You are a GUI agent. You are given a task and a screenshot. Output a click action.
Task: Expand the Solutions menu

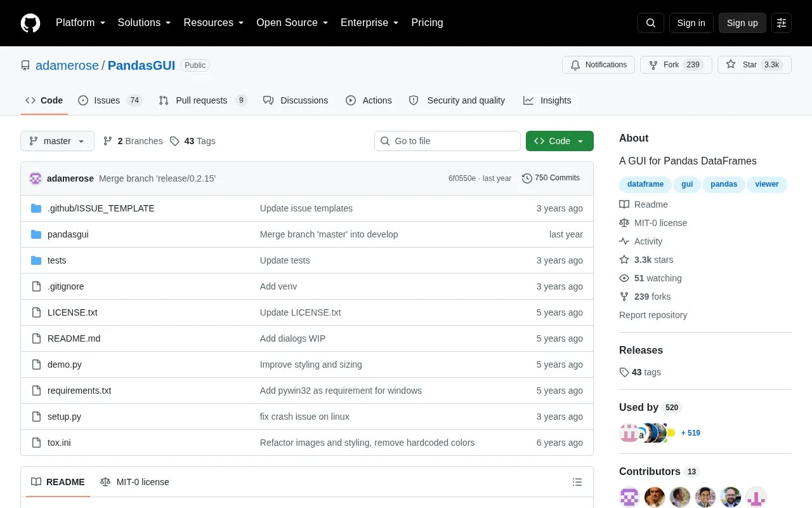coord(144,23)
